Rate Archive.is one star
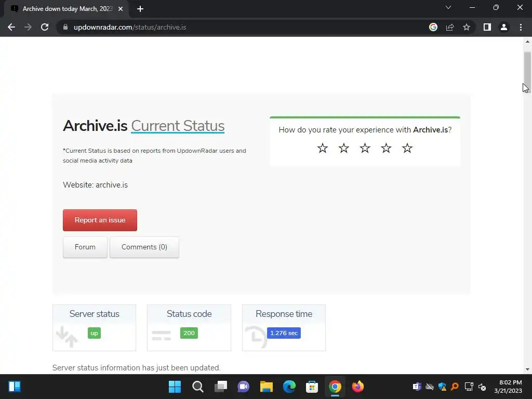Image resolution: width=532 pixels, height=399 pixels. coord(322,148)
